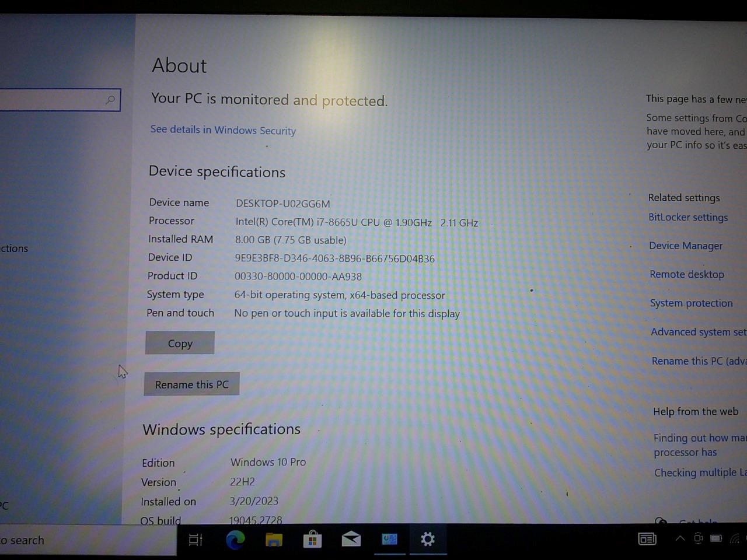Screen dimensions: 747x560
Task: Click the Installed on label
Action: coord(168,502)
